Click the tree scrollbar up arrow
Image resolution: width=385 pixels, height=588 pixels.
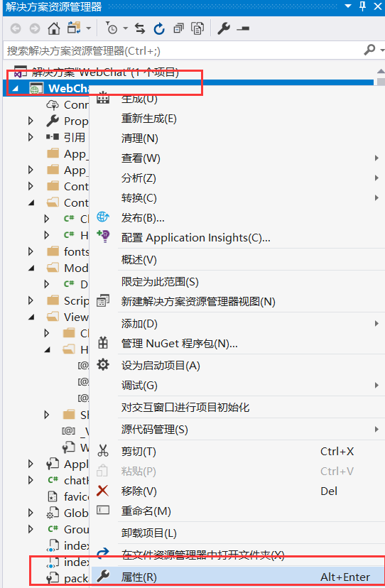381,71
